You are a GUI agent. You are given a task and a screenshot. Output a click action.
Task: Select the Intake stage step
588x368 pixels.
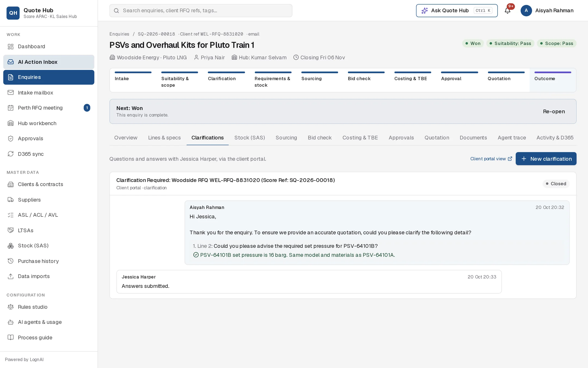click(x=133, y=80)
